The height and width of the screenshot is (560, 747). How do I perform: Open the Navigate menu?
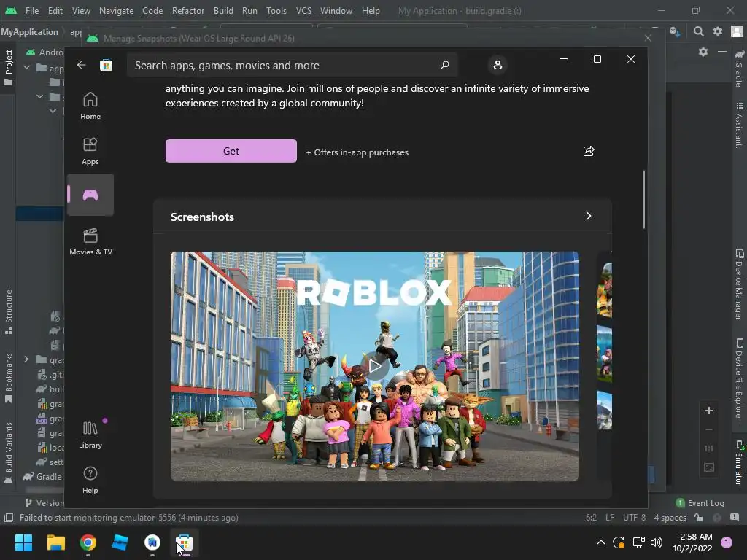coord(116,10)
